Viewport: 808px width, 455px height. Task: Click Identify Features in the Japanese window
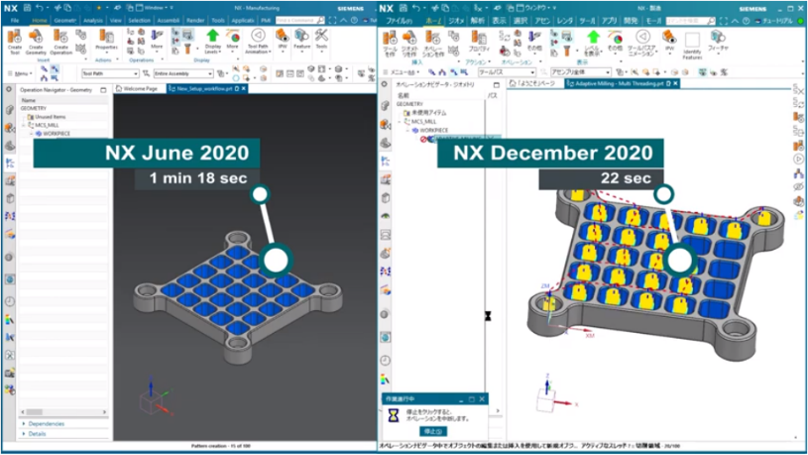[x=692, y=45]
